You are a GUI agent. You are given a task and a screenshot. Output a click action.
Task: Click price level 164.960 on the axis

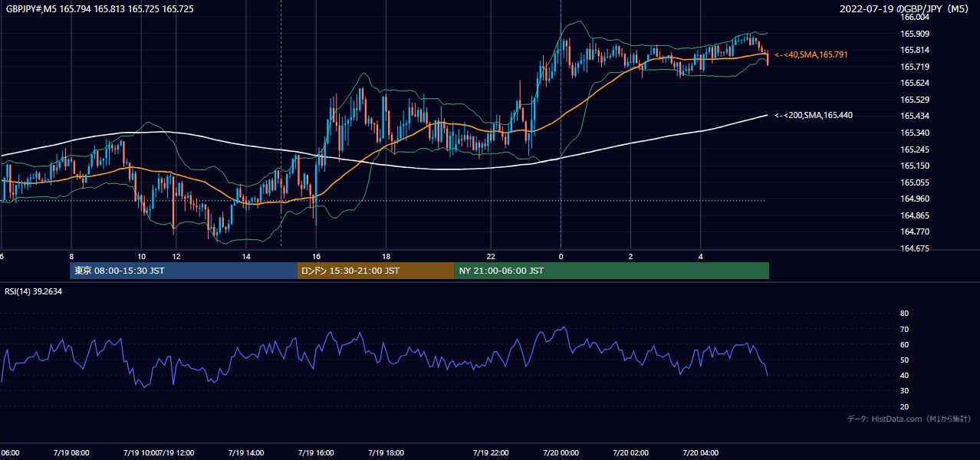916,199
